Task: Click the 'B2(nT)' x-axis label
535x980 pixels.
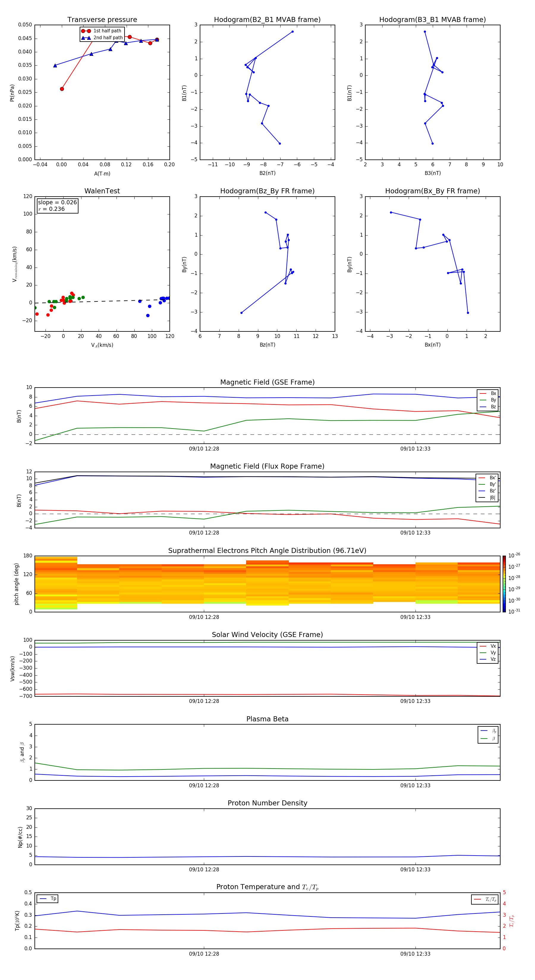Action: (267, 173)
